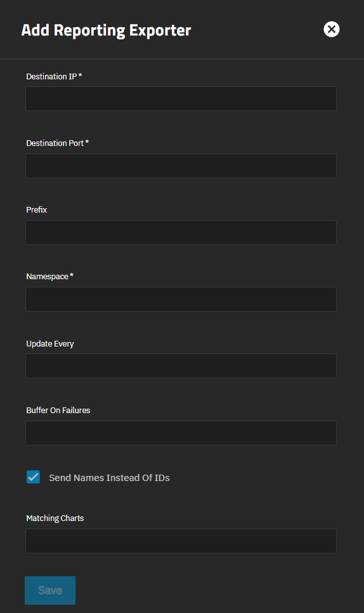Click inside the Matching Charts text box

point(181,541)
